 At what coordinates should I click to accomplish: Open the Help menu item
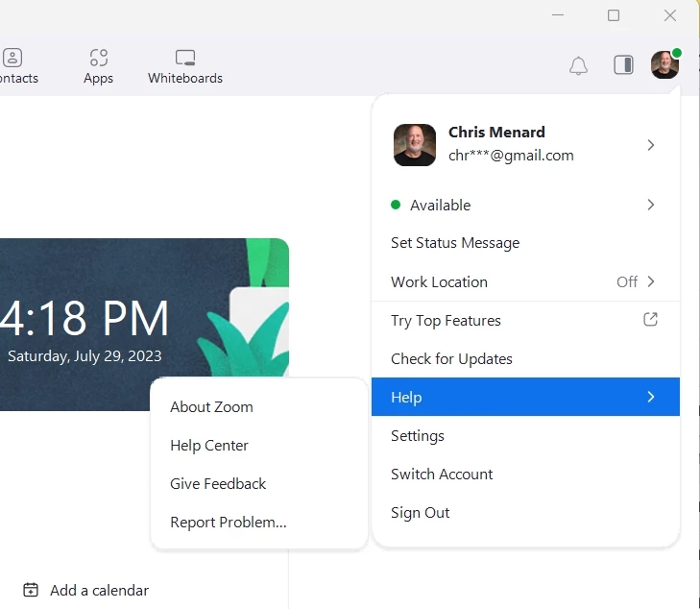525,397
